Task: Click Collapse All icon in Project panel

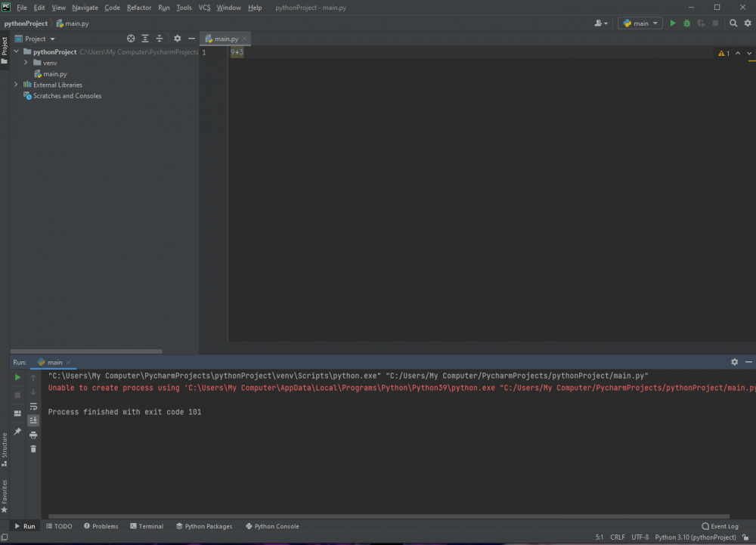Action: 159,39
